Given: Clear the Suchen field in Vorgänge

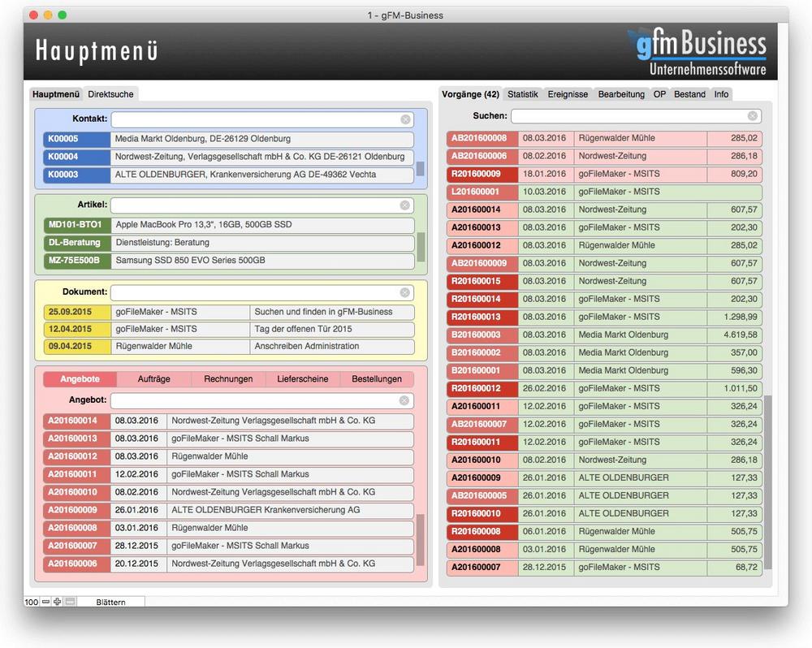Looking at the screenshot, I should click(753, 116).
